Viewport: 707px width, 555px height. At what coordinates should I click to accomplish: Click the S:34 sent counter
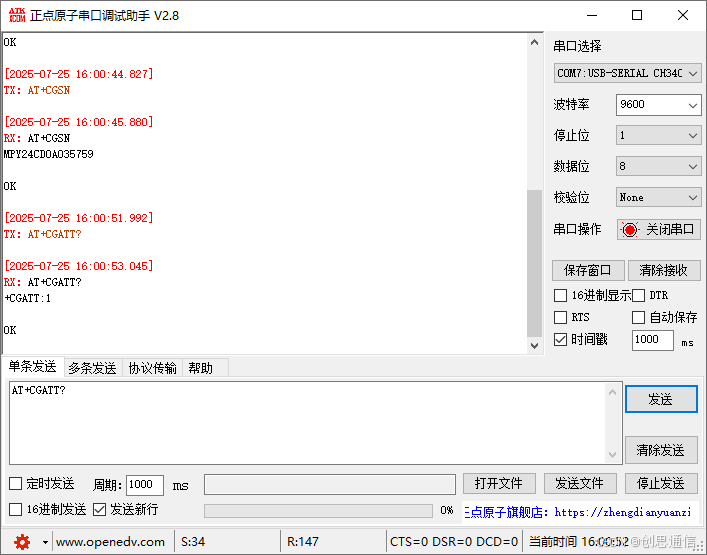(x=193, y=542)
